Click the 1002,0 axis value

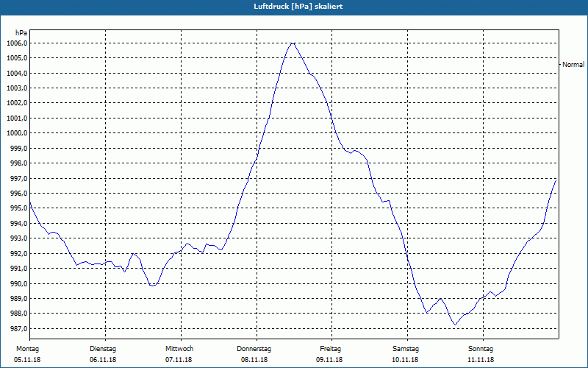[x=17, y=103]
